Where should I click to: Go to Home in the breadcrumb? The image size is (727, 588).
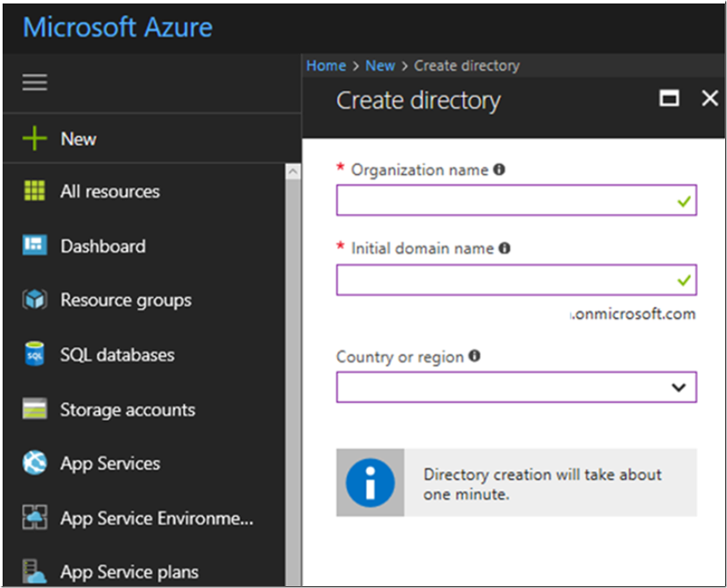point(326,66)
